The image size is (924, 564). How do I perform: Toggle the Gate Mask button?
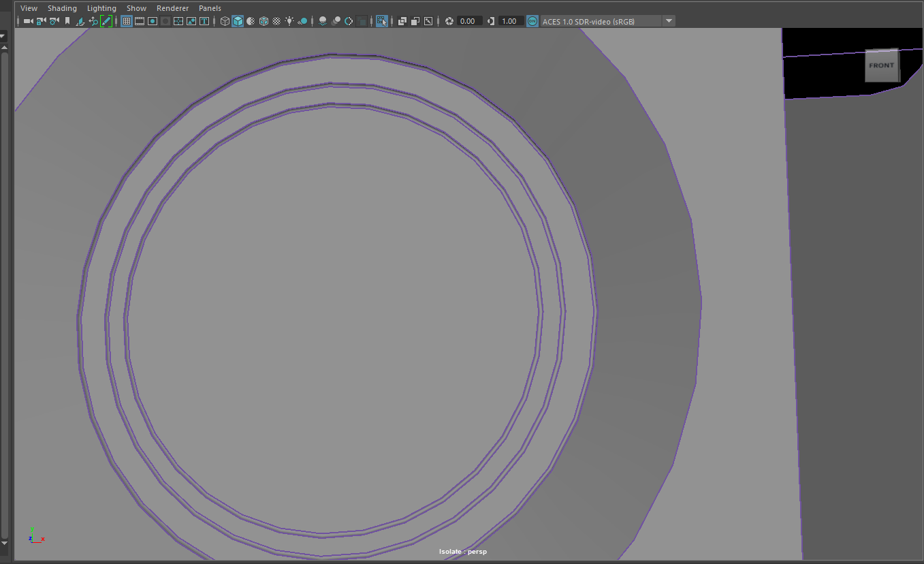pos(165,21)
